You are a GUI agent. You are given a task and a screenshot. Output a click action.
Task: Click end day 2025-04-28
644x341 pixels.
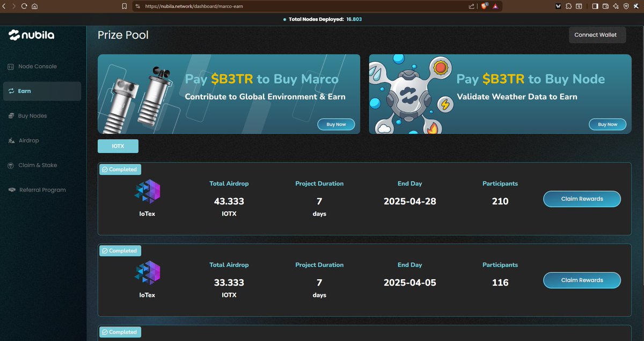point(410,201)
